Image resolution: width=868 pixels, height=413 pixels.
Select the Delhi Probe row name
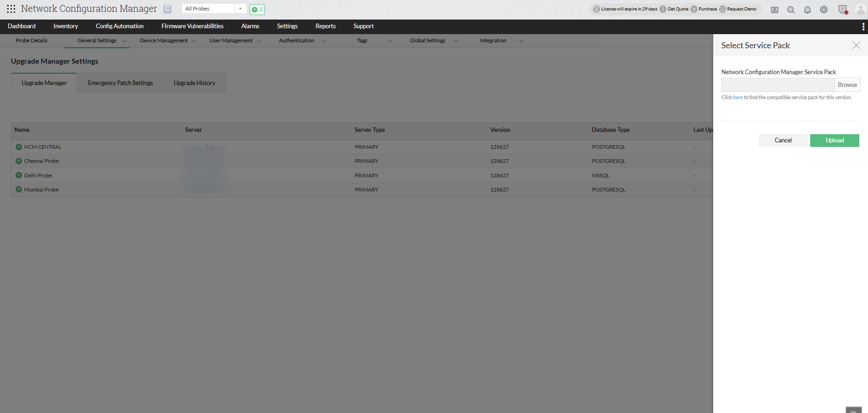tap(38, 176)
